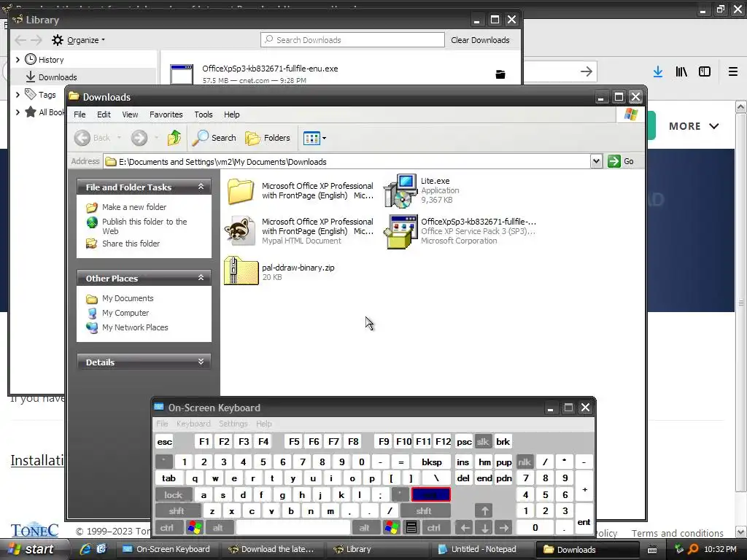Toggle the Folders pane button
This screenshot has height=560, width=747.
(268, 138)
